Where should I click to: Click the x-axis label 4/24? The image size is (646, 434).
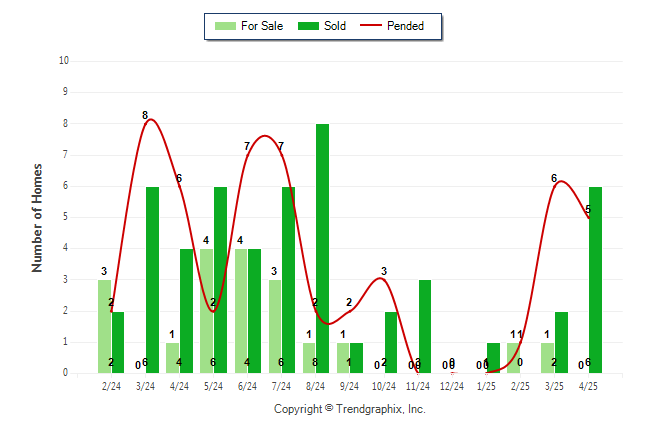click(x=179, y=386)
